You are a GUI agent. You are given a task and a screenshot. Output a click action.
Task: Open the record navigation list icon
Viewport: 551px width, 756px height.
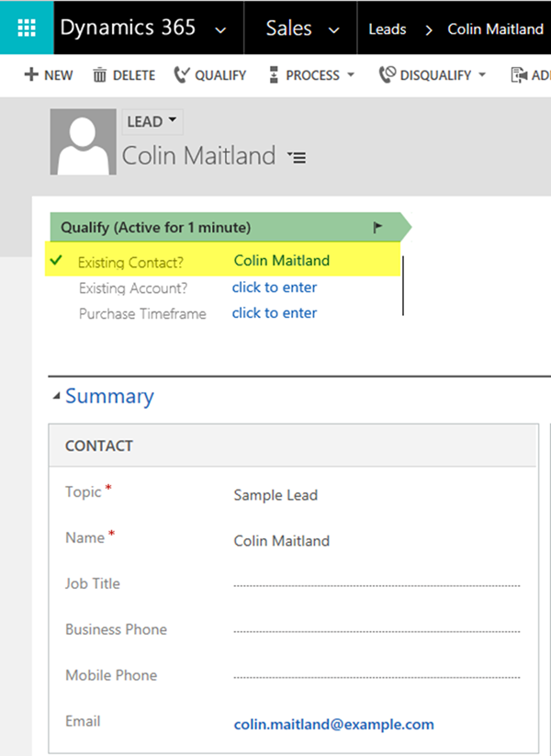297,157
